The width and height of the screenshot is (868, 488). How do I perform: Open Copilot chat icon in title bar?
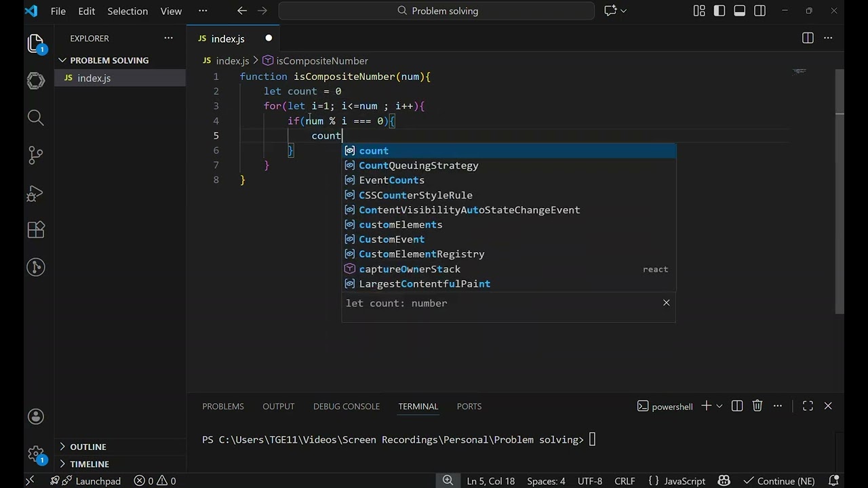pyautogui.click(x=610, y=11)
